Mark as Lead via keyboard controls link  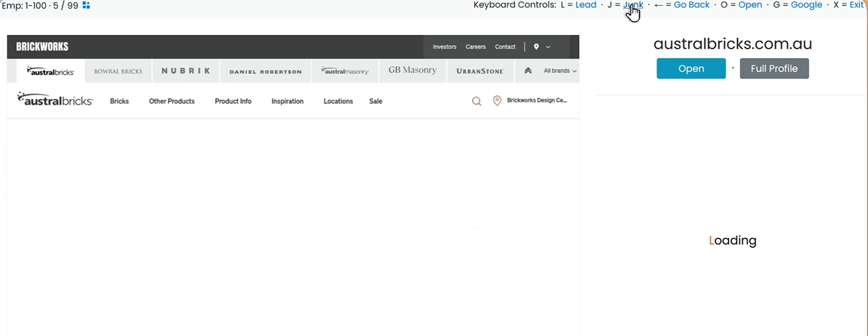point(585,5)
